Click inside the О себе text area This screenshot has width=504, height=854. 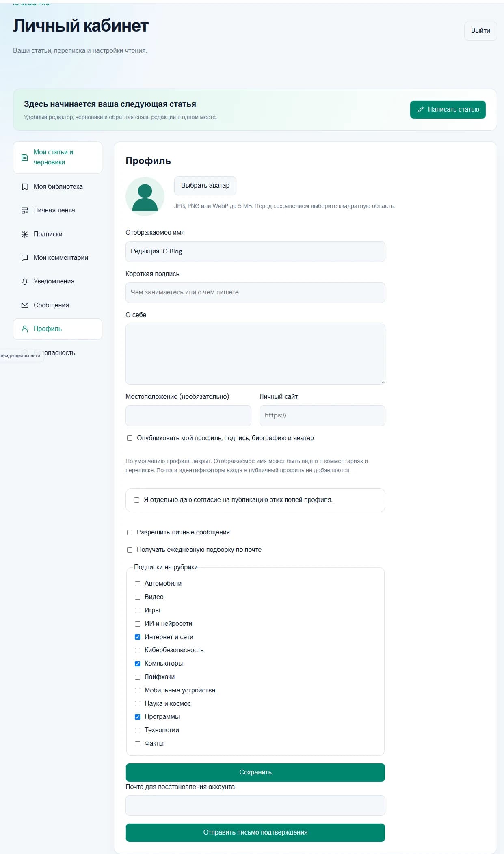click(255, 354)
